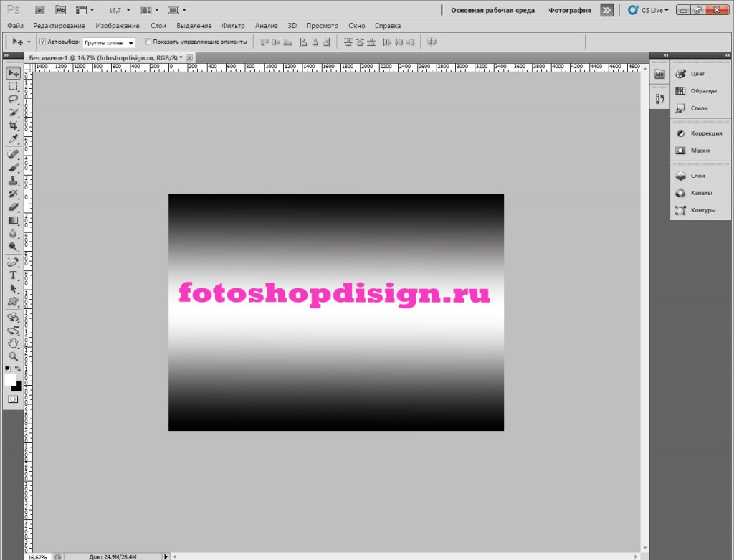This screenshot has height=560, width=734.
Task: Click the background color swatch
Action: tap(18, 387)
